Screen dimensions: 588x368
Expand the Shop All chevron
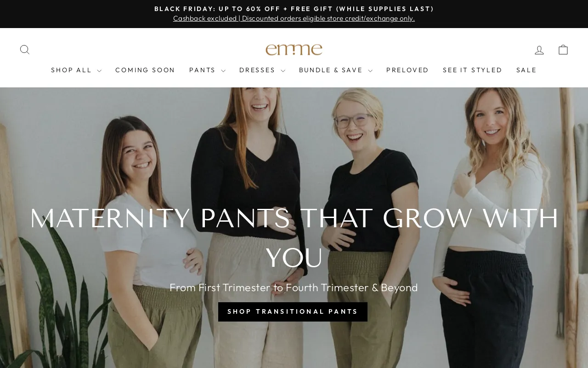(x=99, y=71)
